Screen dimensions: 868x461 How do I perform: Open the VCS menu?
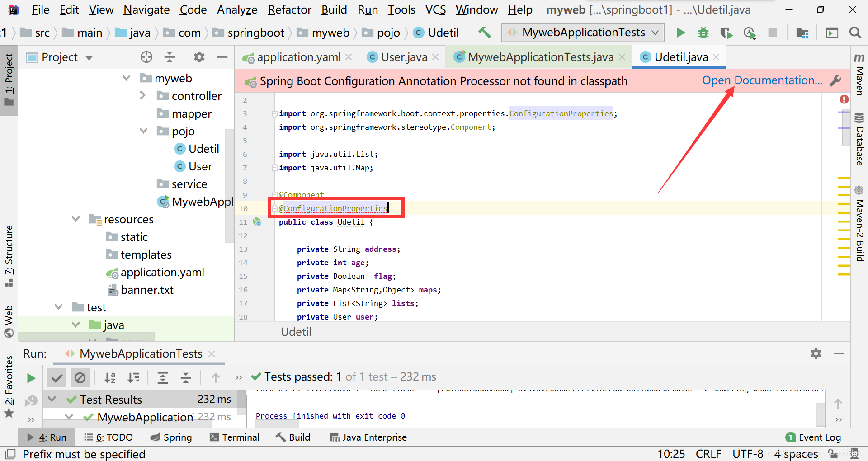(435, 9)
